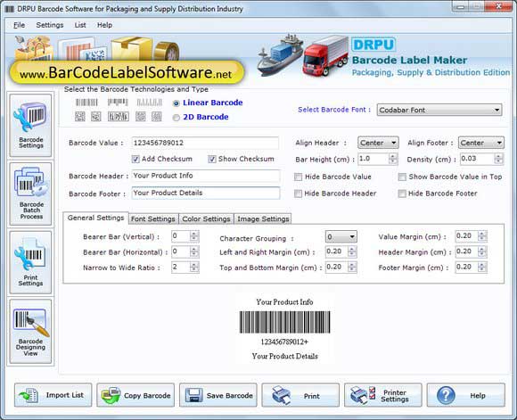517x420 pixels.
Task: Adjust Bar Height stepper
Action: (392, 159)
